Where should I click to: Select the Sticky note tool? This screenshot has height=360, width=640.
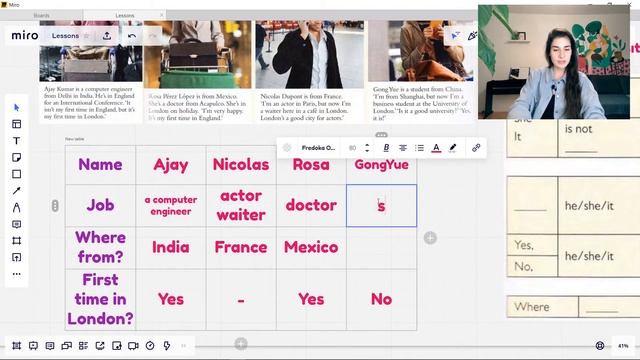[16, 158]
